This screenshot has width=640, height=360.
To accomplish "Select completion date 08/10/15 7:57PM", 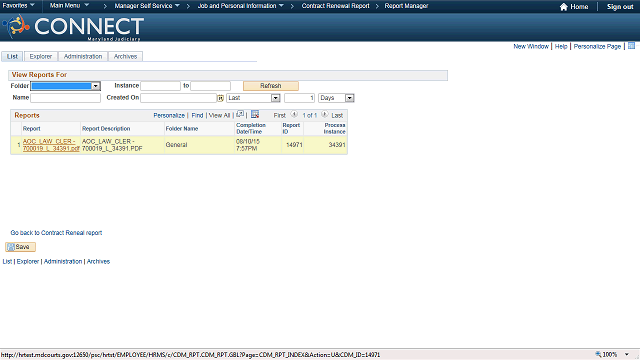I will pos(248,145).
